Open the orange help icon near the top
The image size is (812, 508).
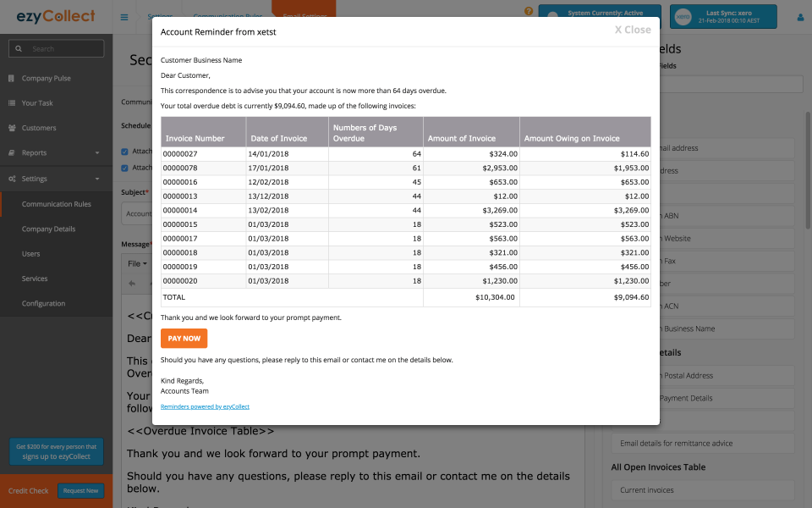pos(529,11)
